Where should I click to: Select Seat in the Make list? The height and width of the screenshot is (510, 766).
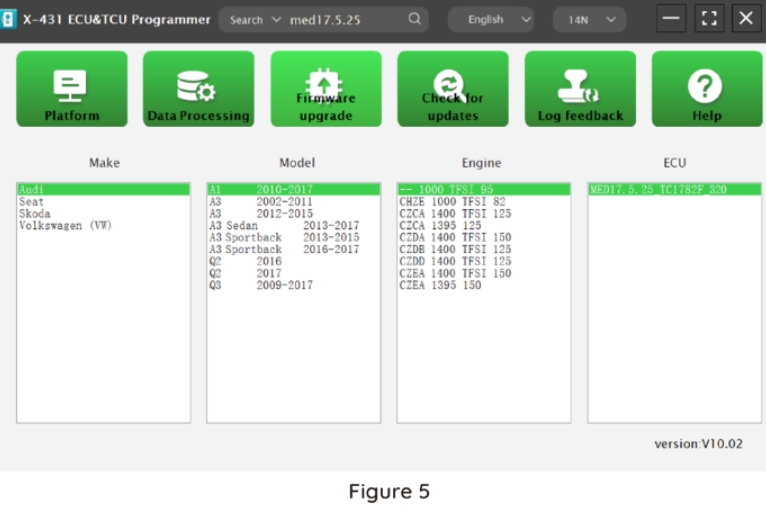(x=104, y=202)
